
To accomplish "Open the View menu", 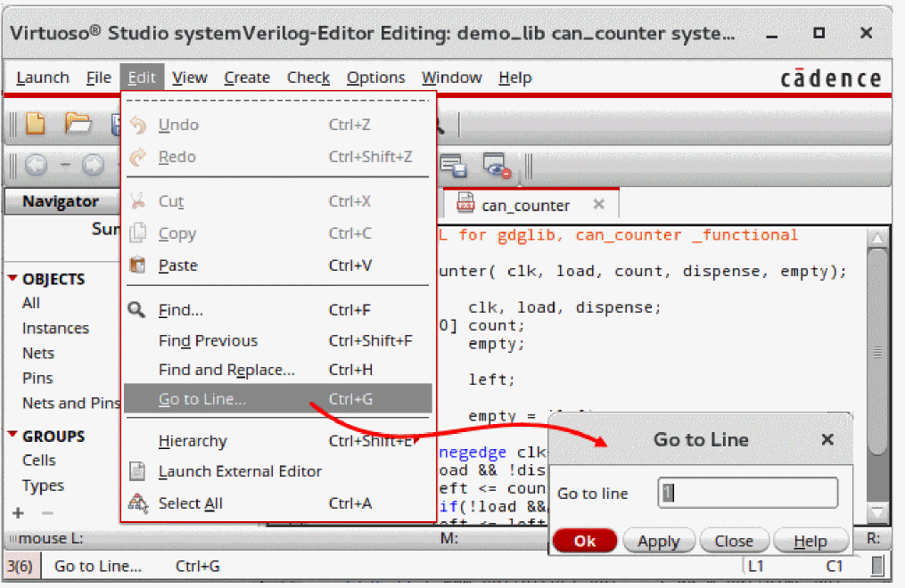I will coord(189,78).
